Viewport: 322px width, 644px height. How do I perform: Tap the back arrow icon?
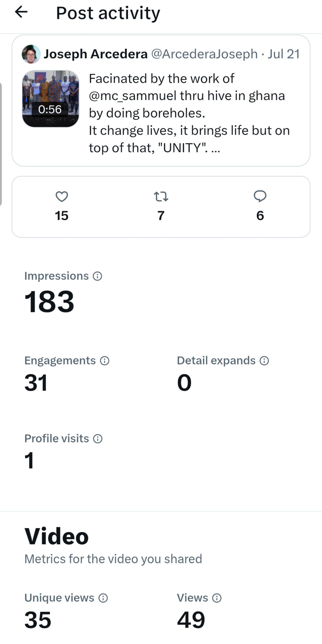tap(21, 12)
